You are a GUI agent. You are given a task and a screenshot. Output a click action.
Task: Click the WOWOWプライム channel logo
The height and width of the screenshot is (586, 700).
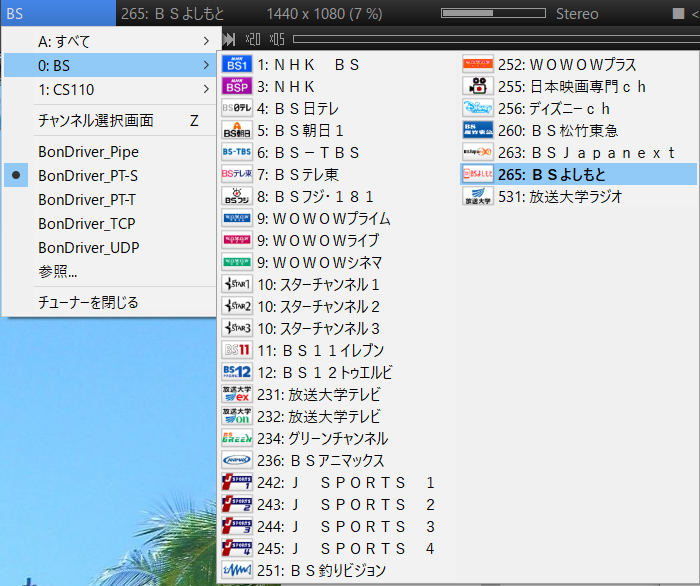click(x=237, y=218)
